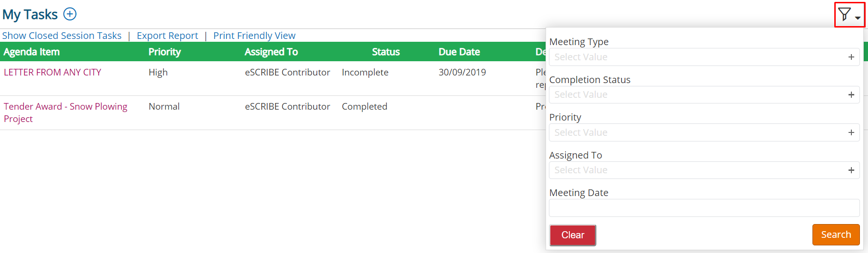The image size is (868, 253).
Task: Click the Meeting Date input field
Action: pyautogui.click(x=704, y=208)
